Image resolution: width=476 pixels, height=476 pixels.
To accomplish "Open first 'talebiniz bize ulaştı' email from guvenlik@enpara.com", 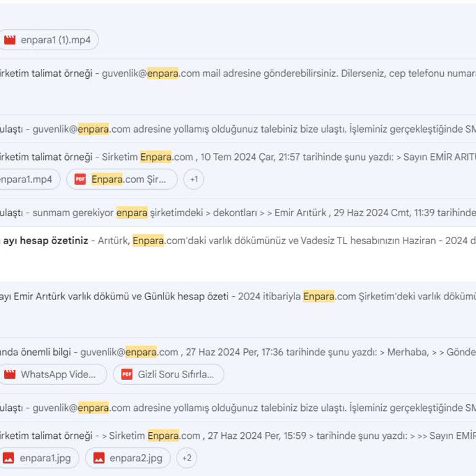I will (x=238, y=129).
